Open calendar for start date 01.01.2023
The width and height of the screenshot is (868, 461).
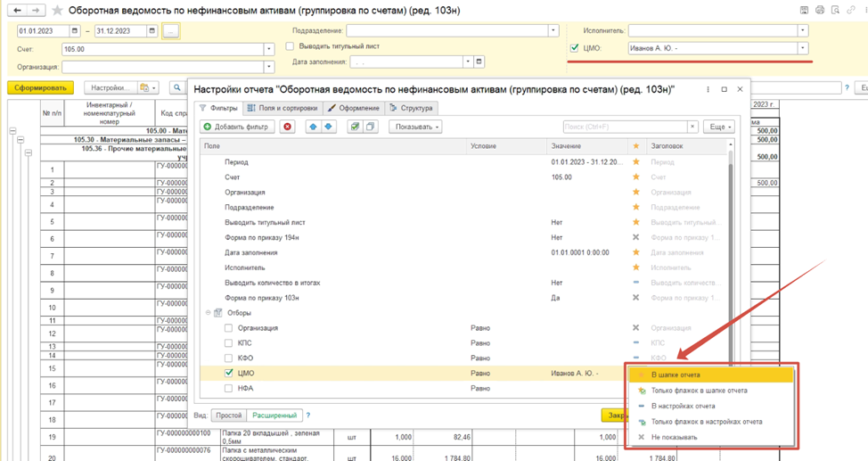[x=75, y=31]
